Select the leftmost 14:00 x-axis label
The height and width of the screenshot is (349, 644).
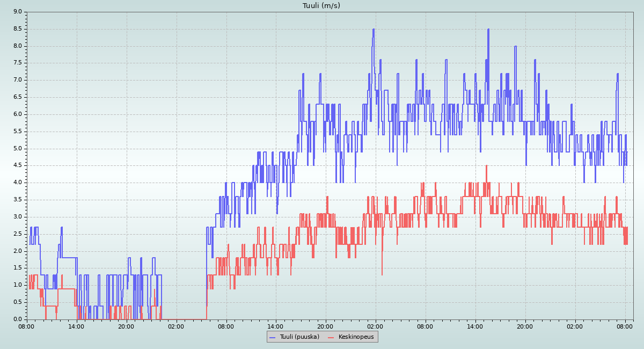(x=76, y=326)
